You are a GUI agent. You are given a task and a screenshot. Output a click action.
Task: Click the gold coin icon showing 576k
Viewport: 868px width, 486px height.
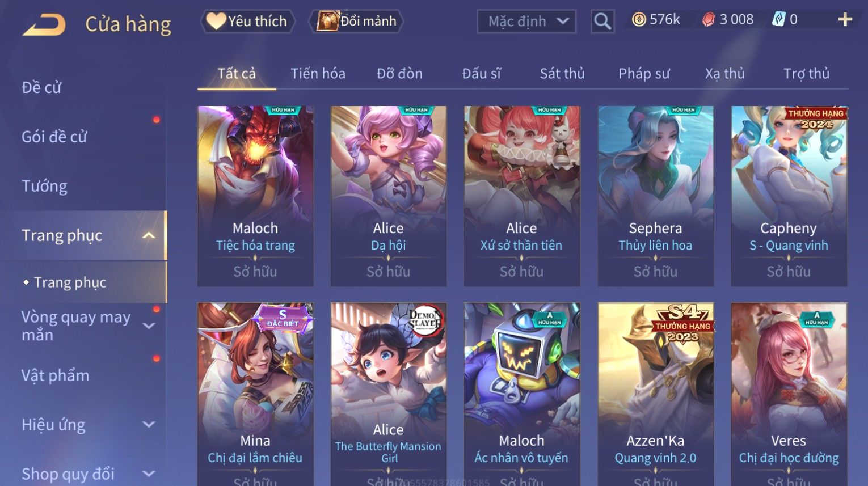(639, 20)
